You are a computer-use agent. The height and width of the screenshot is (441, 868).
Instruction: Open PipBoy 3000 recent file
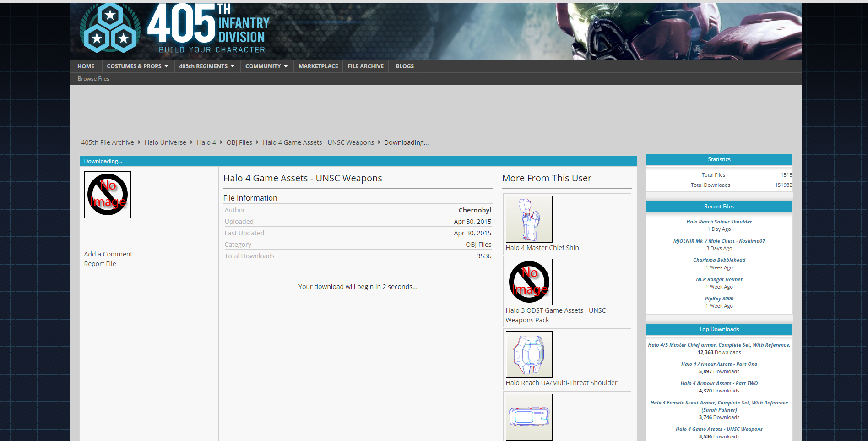point(719,299)
